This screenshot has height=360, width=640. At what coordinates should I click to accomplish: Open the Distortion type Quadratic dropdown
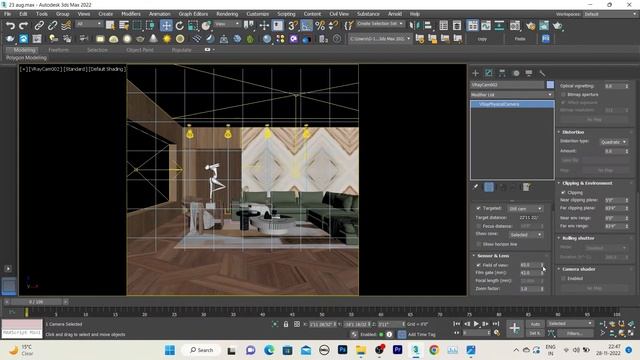(x=613, y=142)
